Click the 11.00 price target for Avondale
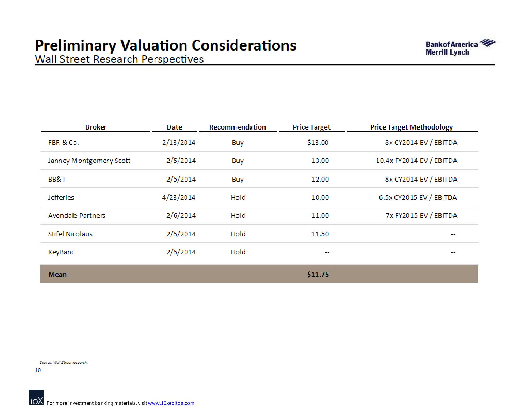Image resolution: width=532 pixels, height=411 pixels. pos(320,215)
